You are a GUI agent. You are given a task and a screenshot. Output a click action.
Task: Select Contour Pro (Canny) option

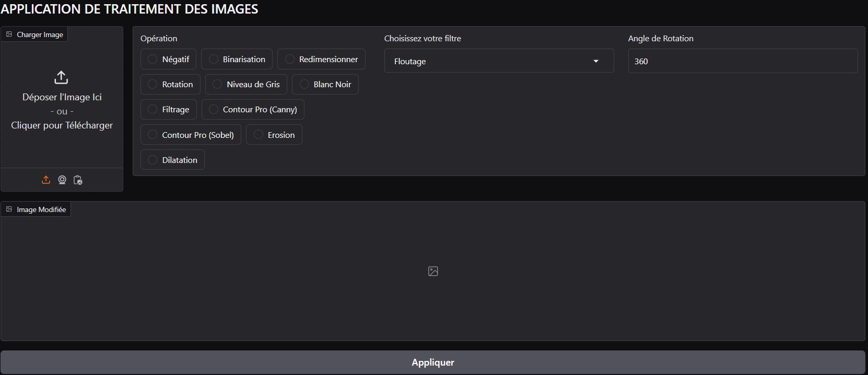click(213, 109)
